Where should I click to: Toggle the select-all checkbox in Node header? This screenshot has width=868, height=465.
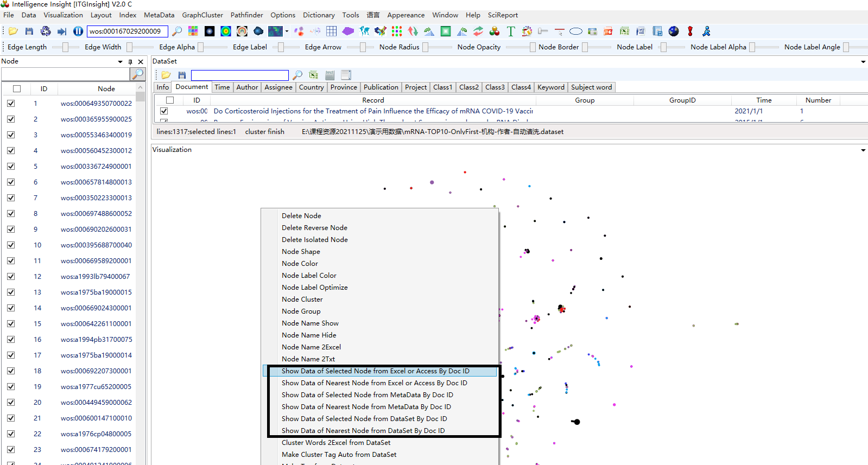coord(17,89)
